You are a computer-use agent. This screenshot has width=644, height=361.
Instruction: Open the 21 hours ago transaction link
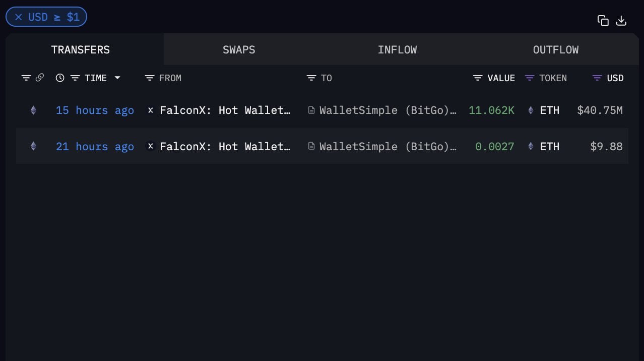[95, 147]
